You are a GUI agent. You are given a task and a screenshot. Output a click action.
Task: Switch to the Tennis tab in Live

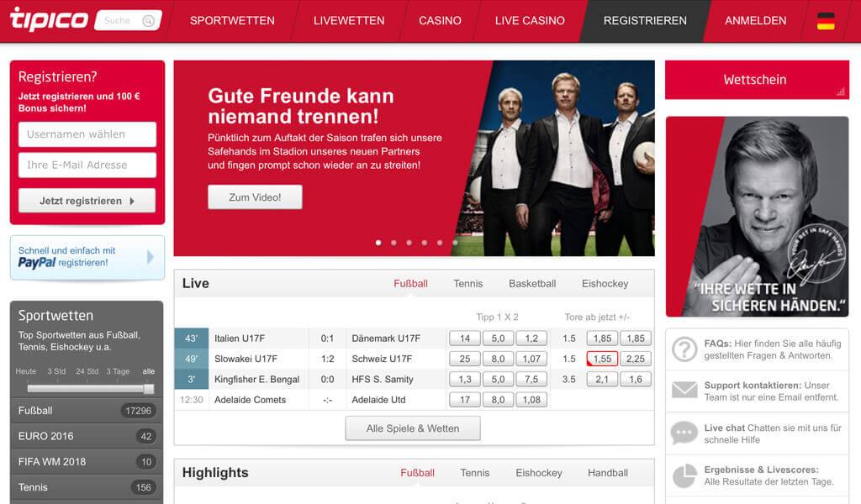coord(467,284)
